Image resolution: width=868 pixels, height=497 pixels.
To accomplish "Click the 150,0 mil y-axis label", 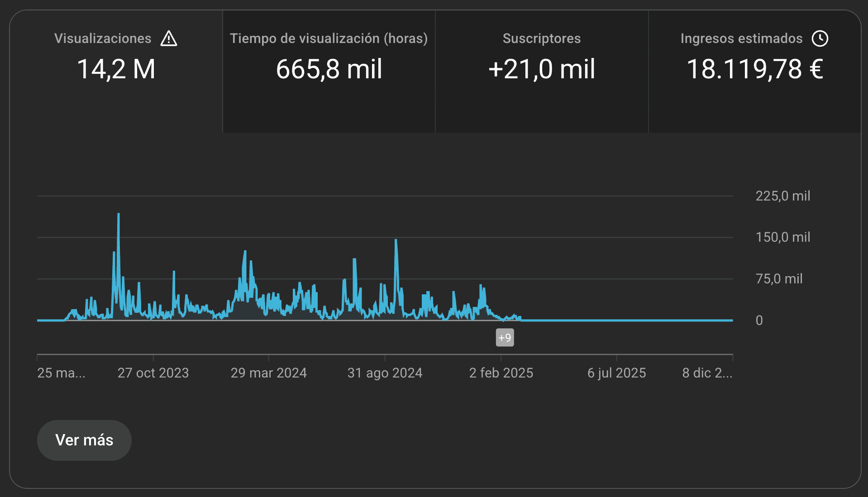I will pos(782,237).
